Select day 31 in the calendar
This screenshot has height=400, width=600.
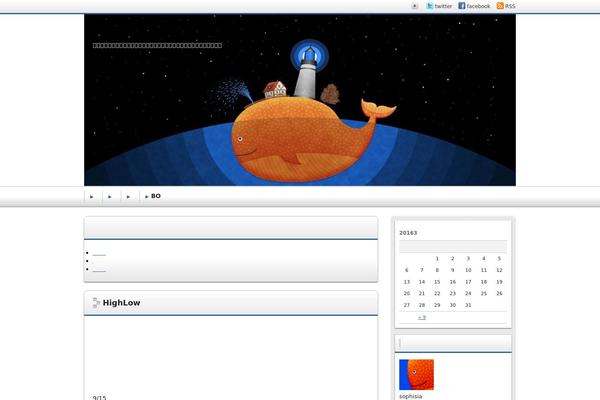click(x=468, y=305)
